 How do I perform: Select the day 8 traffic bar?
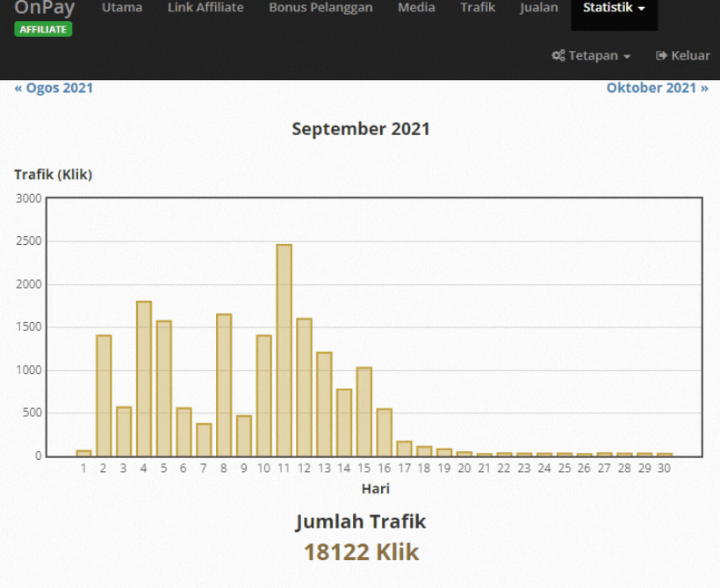[224, 385]
